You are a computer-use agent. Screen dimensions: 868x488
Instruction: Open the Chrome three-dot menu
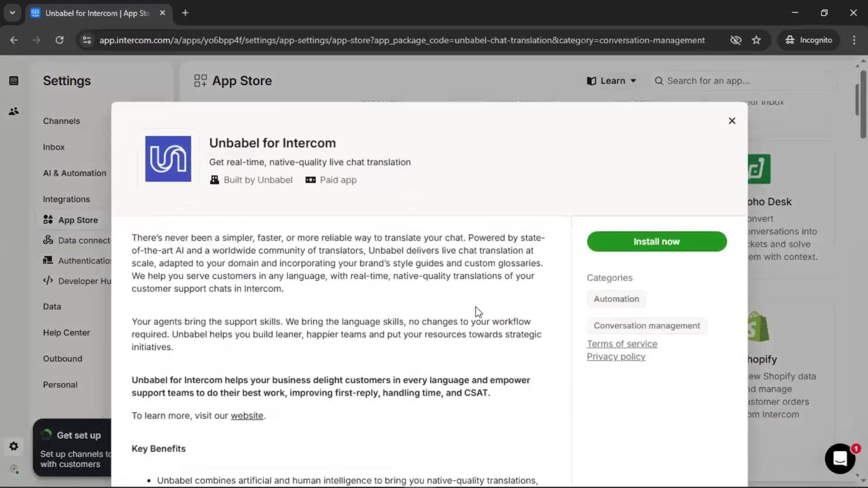(854, 40)
